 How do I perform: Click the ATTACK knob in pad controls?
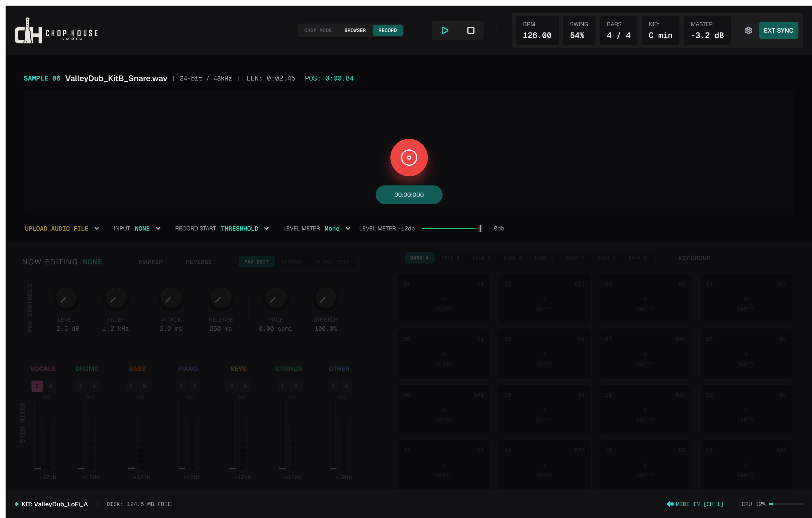171,298
